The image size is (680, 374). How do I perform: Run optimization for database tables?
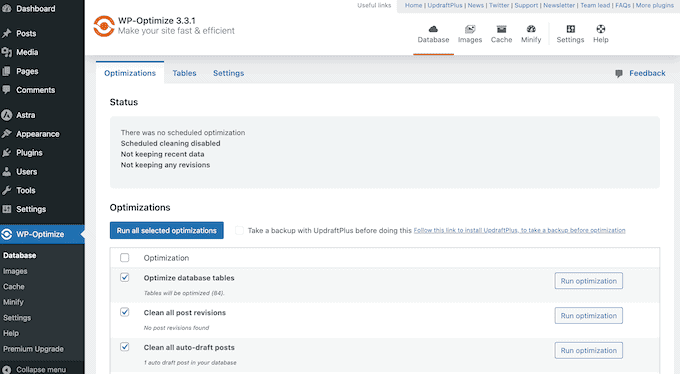click(588, 281)
